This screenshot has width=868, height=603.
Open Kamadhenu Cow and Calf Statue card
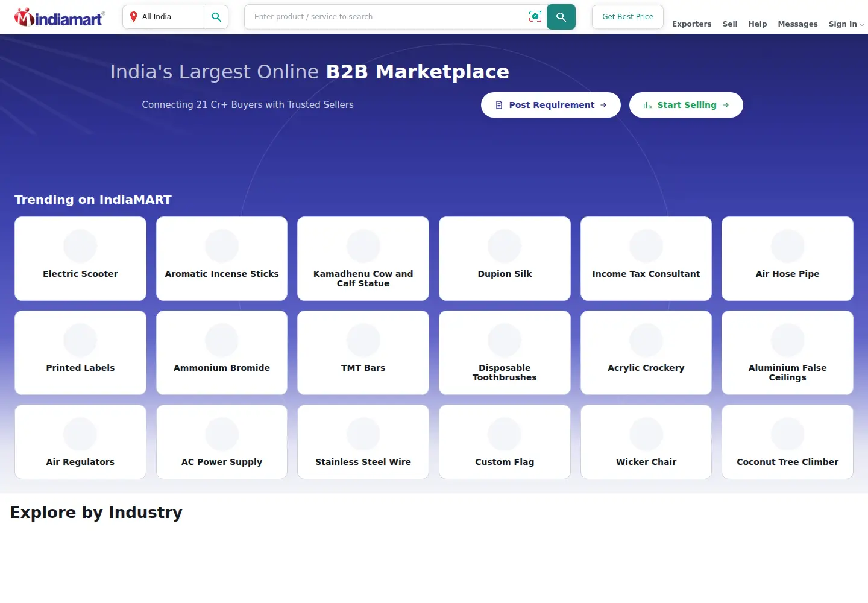tap(363, 259)
